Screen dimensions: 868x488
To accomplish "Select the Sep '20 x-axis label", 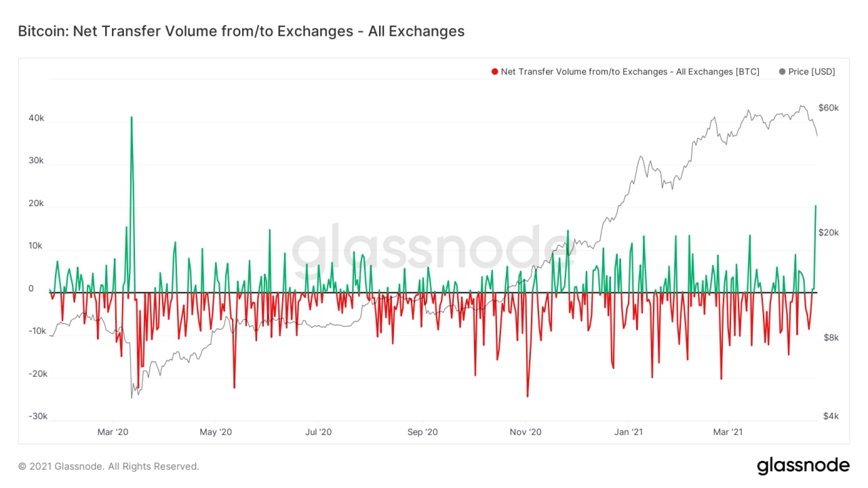I will pyautogui.click(x=422, y=431).
